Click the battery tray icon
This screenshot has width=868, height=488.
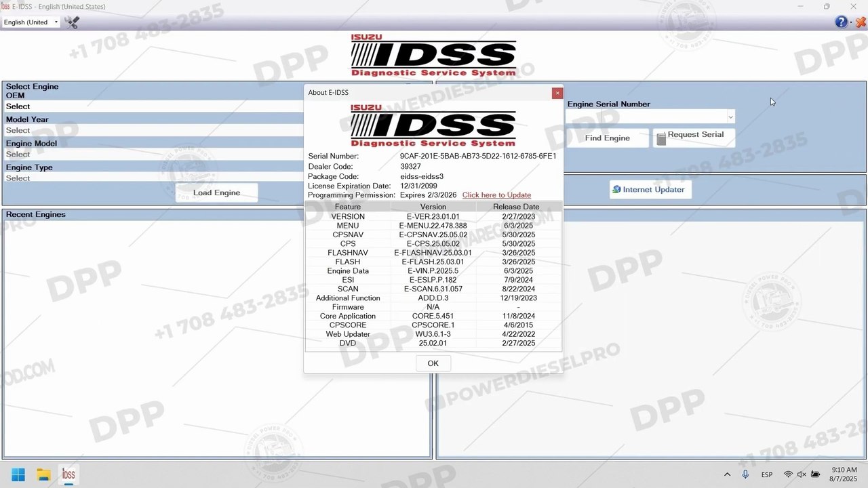point(816,474)
